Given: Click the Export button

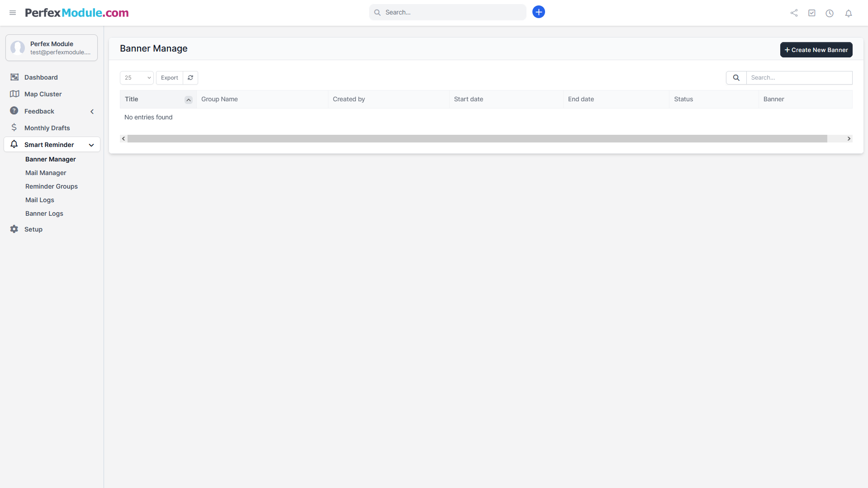Looking at the screenshot, I should coord(170,78).
